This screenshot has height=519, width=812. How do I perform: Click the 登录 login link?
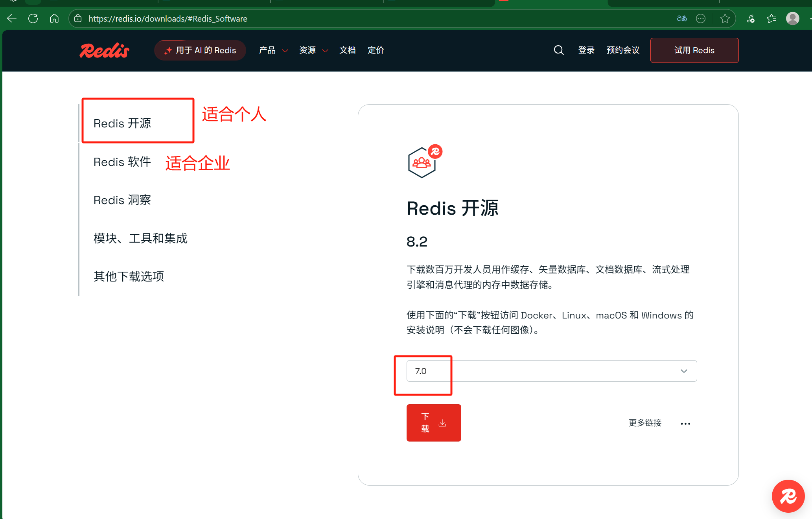point(586,50)
